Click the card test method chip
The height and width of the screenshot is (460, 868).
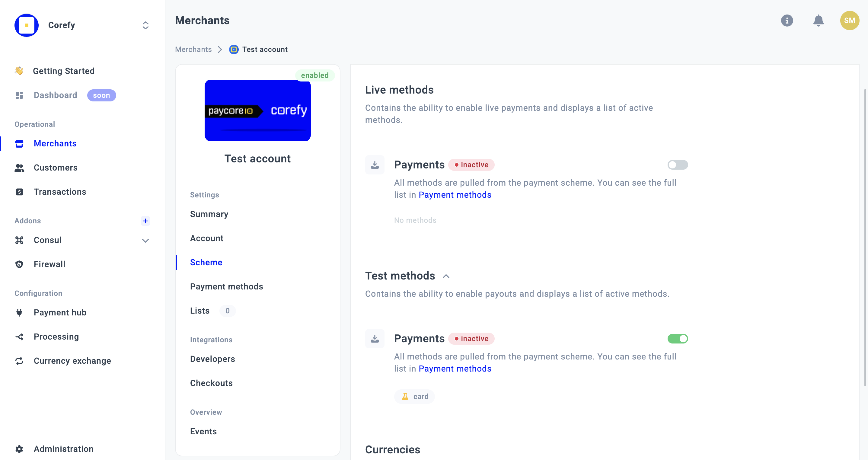tap(414, 397)
